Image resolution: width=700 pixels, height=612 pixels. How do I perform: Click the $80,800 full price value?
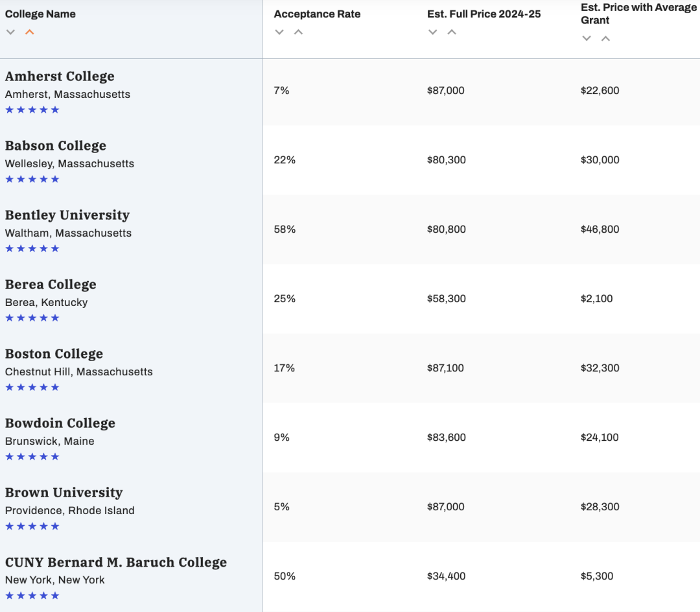point(447,230)
